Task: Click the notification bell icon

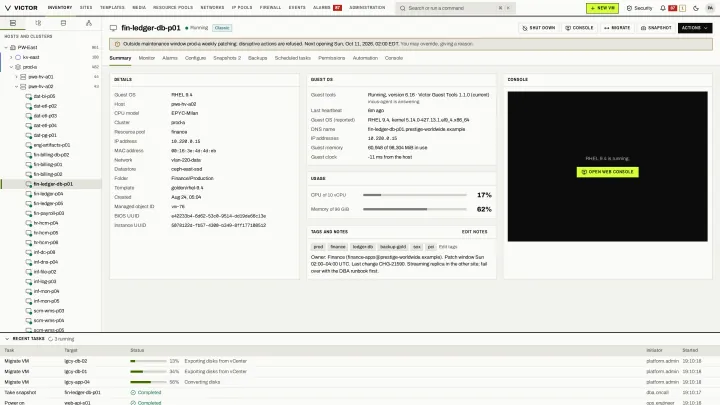Action: [663, 8]
